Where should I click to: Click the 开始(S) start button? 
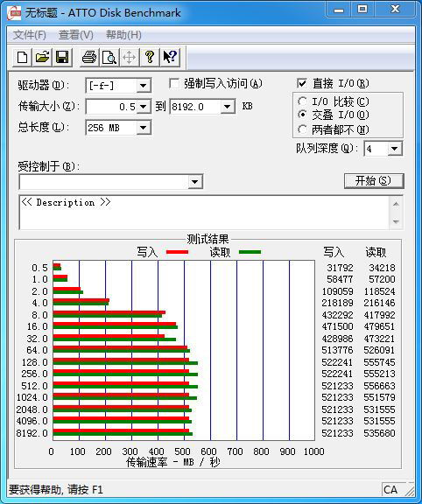pyautogui.click(x=374, y=181)
